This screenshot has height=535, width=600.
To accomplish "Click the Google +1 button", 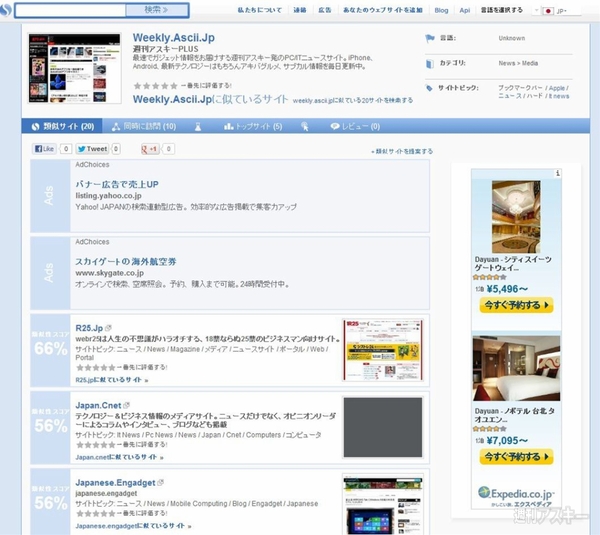I will pyautogui.click(x=150, y=149).
